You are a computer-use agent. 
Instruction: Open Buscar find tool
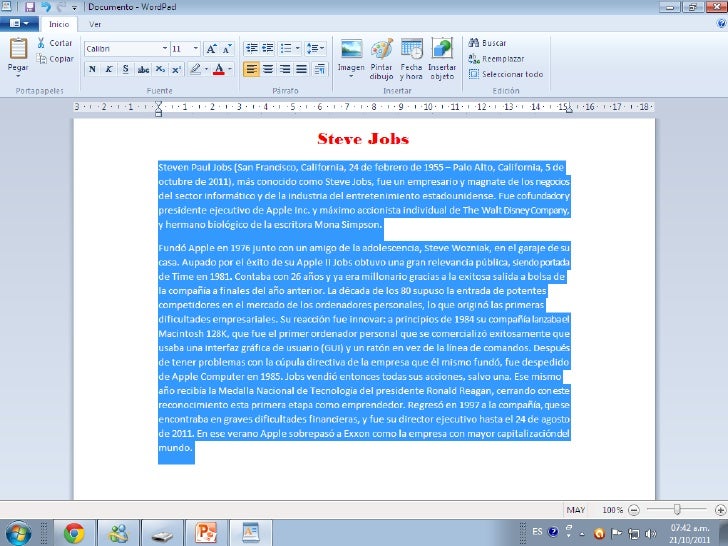(488, 43)
